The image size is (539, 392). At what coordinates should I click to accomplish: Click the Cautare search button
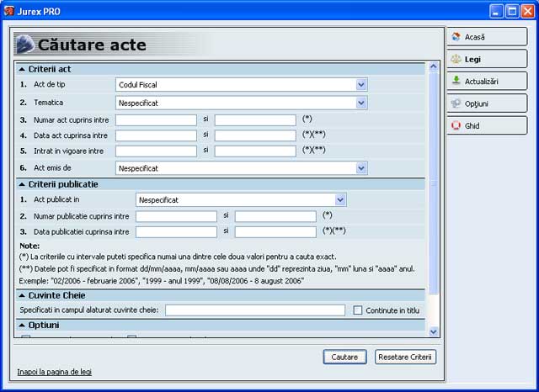[344, 357]
